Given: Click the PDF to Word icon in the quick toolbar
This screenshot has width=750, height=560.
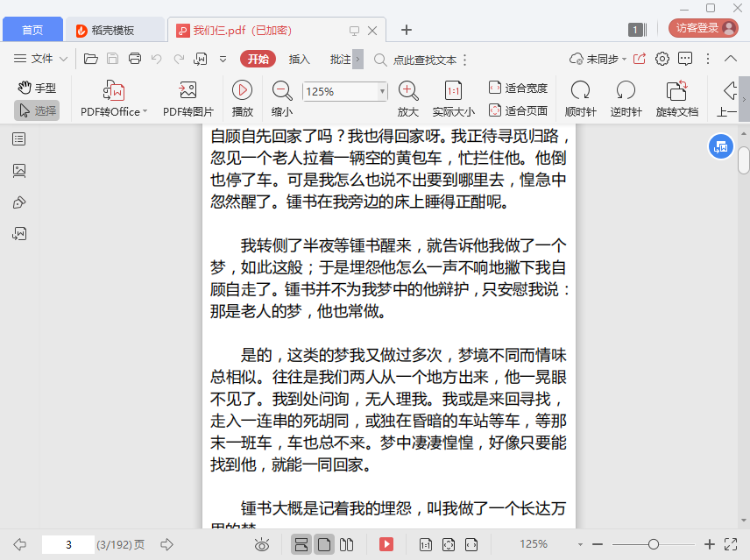Looking at the screenshot, I should 201,59.
